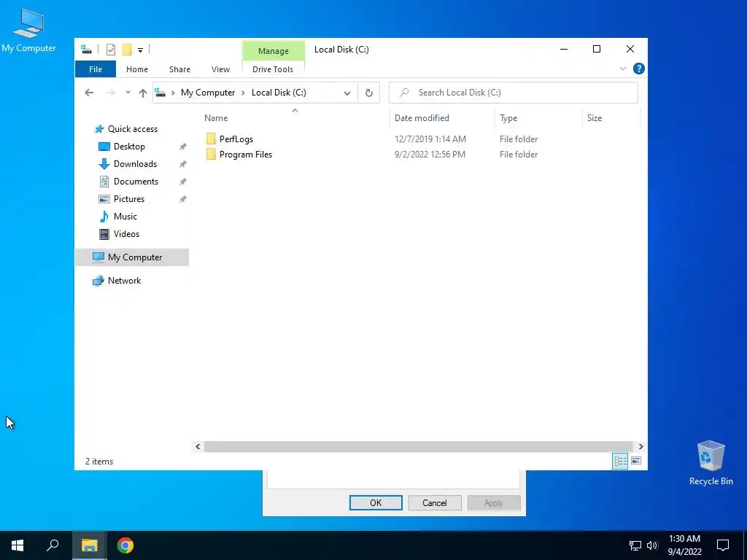Click File Explorer taskbar icon
Image resolution: width=747 pixels, height=560 pixels.
click(x=89, y=545)
